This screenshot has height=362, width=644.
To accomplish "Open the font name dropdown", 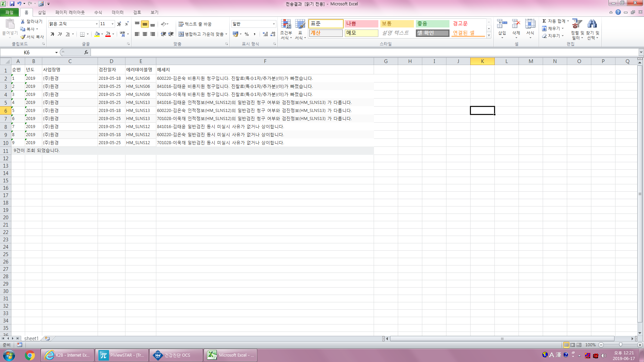I will 97,24.
